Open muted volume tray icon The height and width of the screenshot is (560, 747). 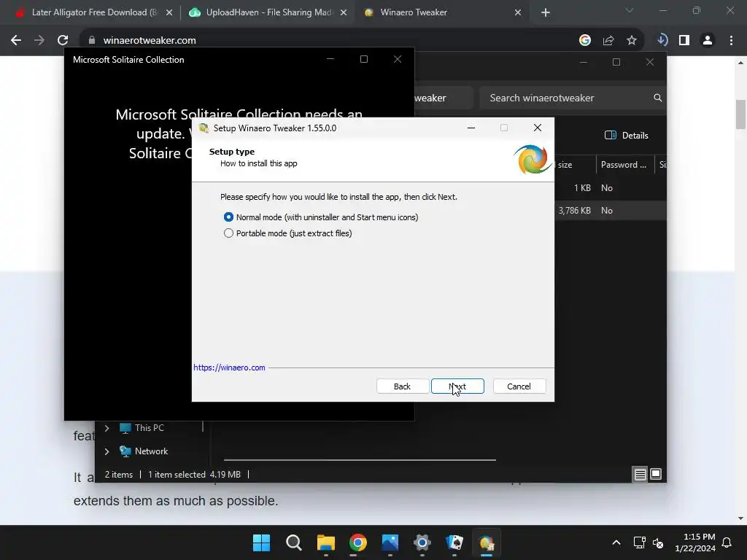[658, 542]
